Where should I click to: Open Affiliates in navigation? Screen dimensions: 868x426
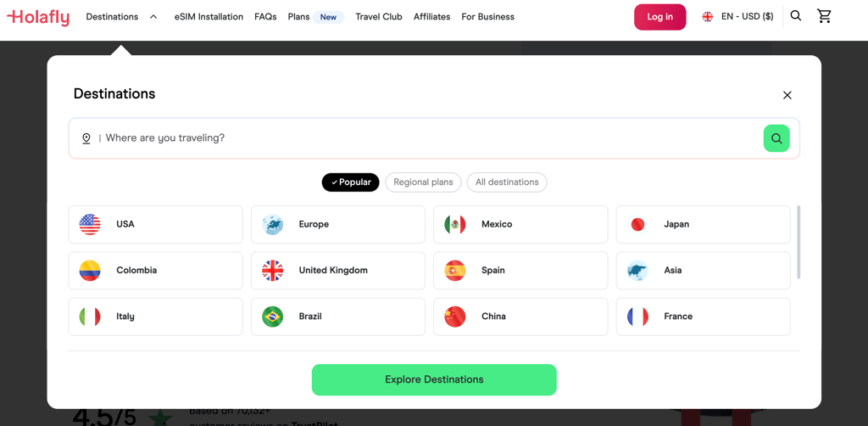(x=431, y=17)
